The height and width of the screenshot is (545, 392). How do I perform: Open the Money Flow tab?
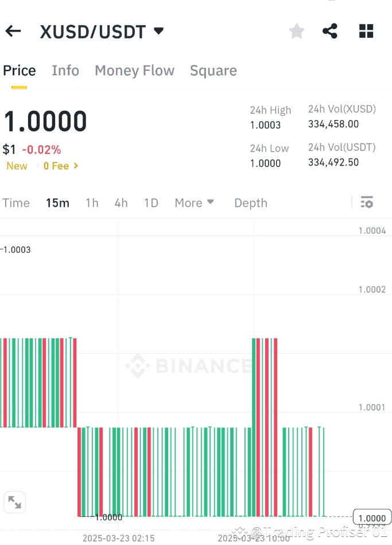click(134, 70)
